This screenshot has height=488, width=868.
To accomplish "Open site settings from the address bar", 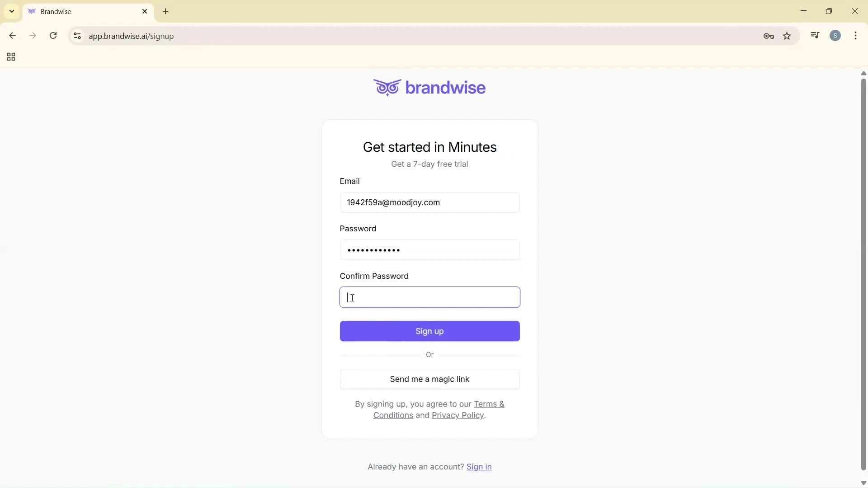I will (x=77, y=36).
